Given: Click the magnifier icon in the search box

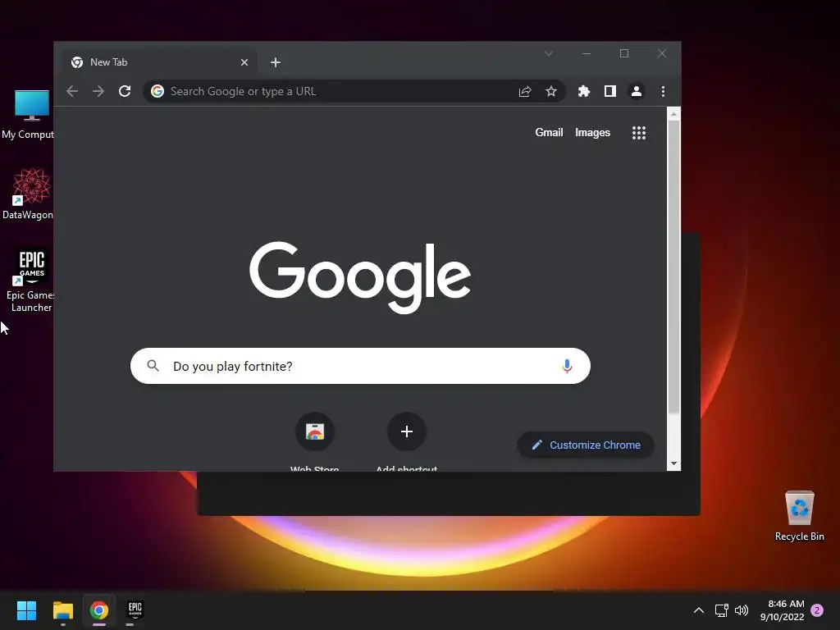Looking at the screenshot, I should (x=153, y=366).
